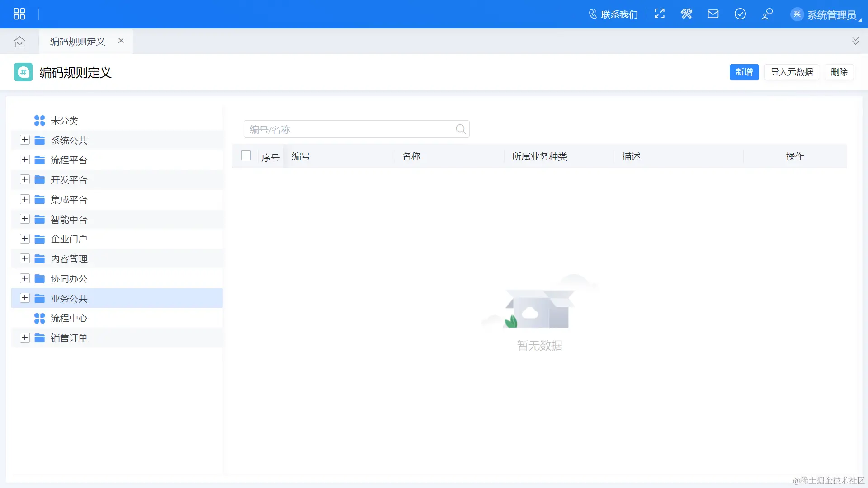The width and height of the screenshot is (868, 488).
Task: Open the tab list dropdown chevron
Action: 855,41
